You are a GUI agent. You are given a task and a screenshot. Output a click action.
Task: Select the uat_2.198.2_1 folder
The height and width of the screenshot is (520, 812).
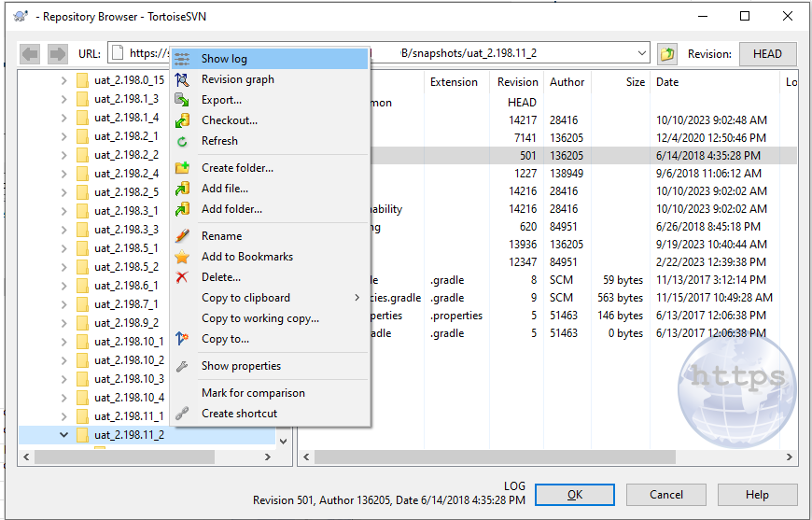coord(126,136)
